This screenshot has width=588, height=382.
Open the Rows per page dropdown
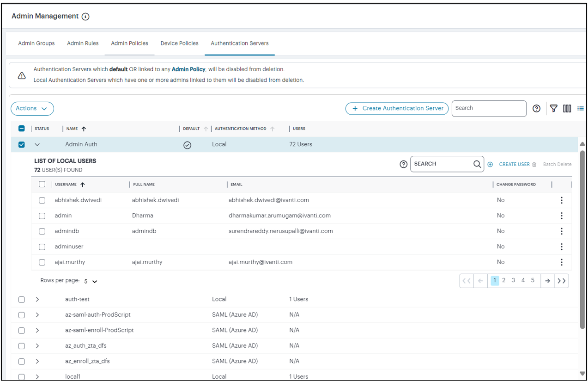pos(91,281)
